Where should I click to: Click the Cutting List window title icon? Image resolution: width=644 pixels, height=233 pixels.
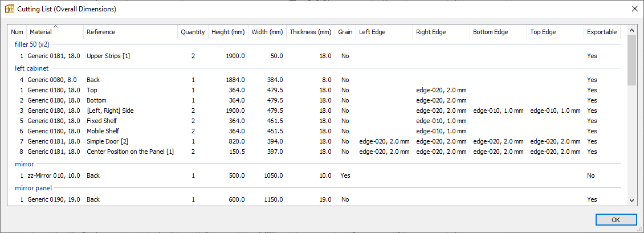point(9,9)
